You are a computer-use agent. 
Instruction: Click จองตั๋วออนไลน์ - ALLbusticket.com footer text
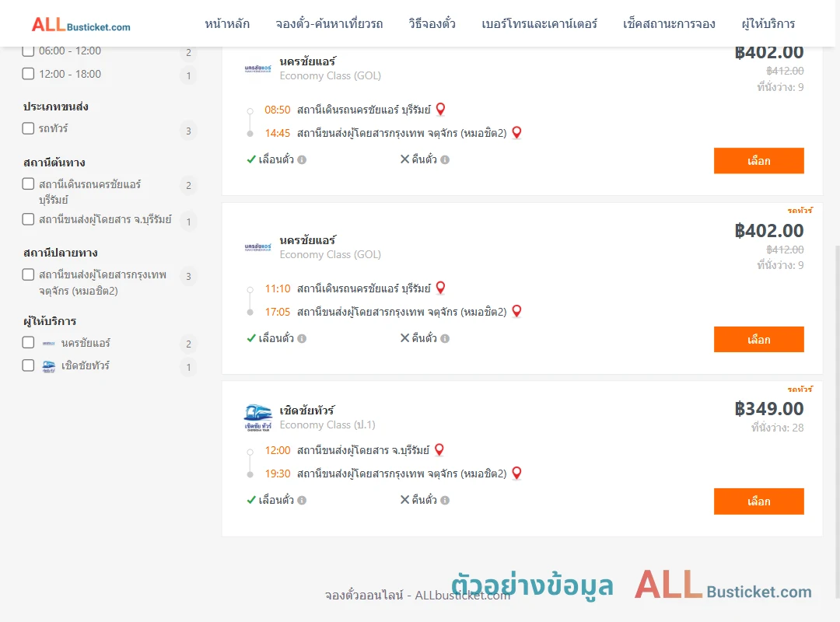(418, 596)
